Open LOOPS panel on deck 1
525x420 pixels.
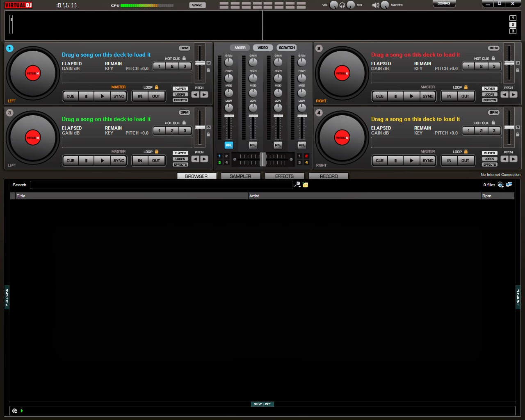[180, 94]
